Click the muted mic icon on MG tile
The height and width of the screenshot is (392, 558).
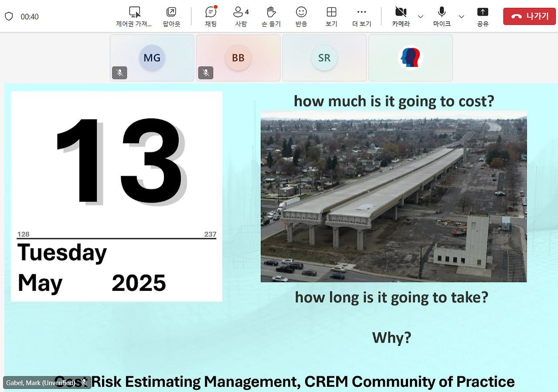click(119, 72)
